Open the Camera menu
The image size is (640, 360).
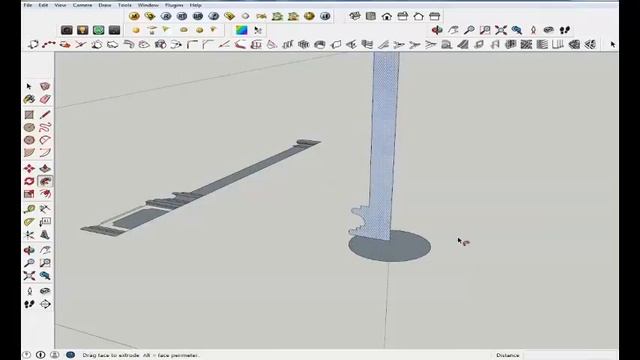point(82,5)
